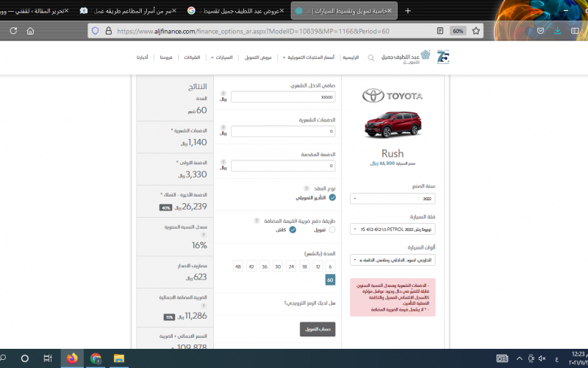Choose the 36 month period
This screenshot has height=368, width=588.
(x=265, y=266)
